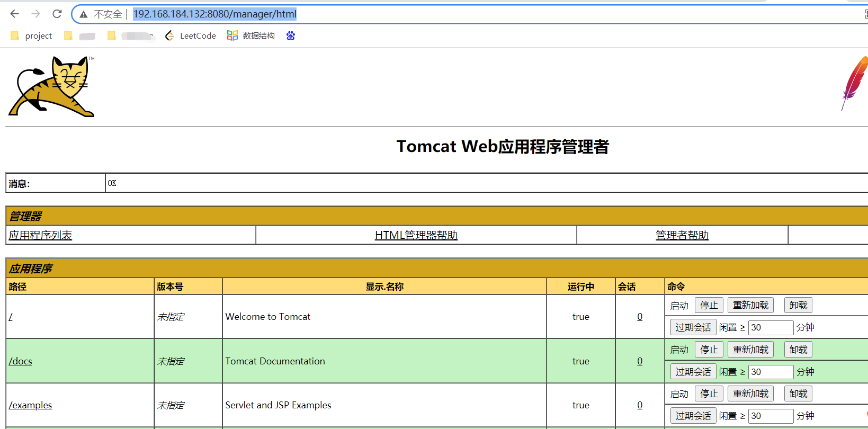Image resolution: width=868 pixels, height=429 pixels.
Task: Stop the /examples application
Action: pyautogui.click(x=709, y=394)
